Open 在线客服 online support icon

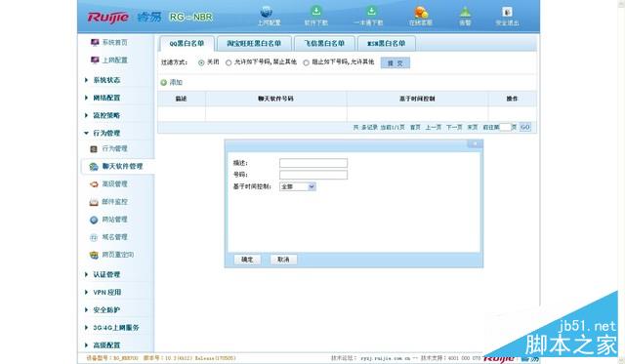tap(421, 12)
